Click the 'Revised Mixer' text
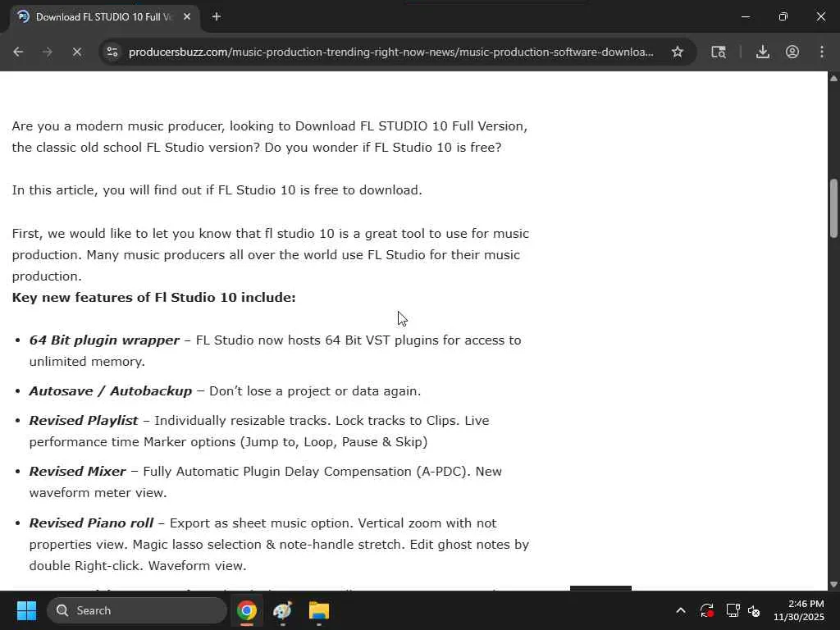The width and height of the screenshot is (840, 630). tap(78, 472)
